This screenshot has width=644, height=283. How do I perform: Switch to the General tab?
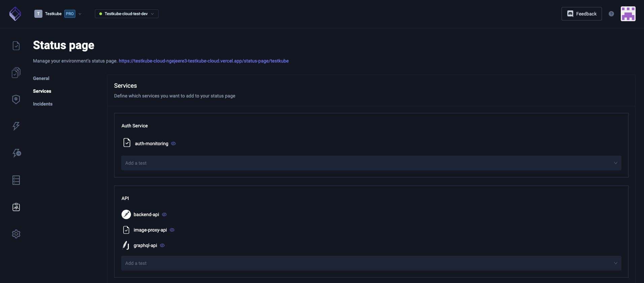(41, 78)
